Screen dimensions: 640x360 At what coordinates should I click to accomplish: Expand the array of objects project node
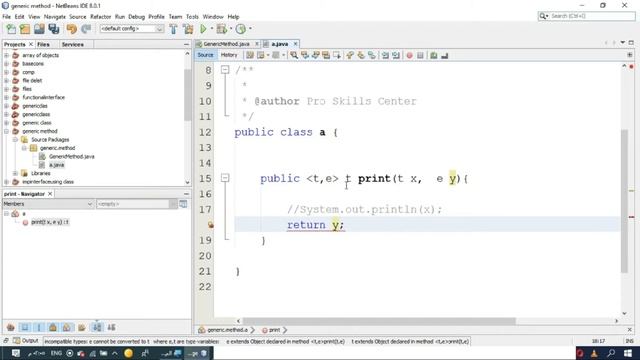pyautogui.click(x=6, y=55)
